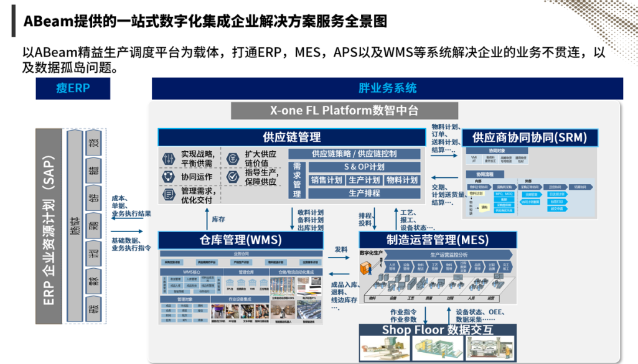Click the slide title starting with ABeam提供的一站式
Viewport: 638px width, 364px height.
click(205, 21)
